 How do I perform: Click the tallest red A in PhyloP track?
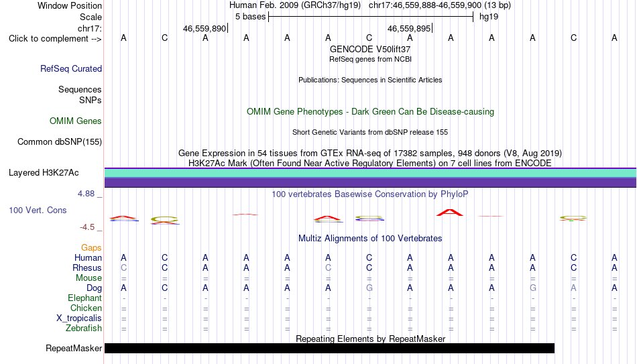pyautogui.click(x=450, y=213)
